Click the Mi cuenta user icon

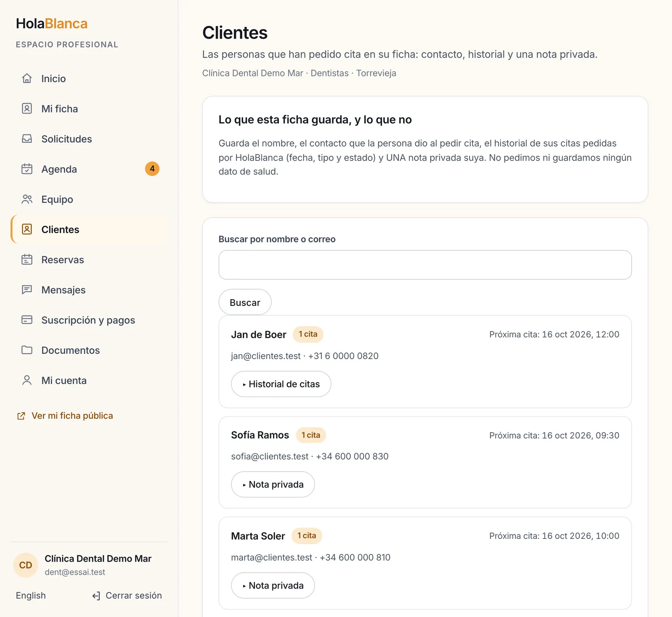[27, 381]
